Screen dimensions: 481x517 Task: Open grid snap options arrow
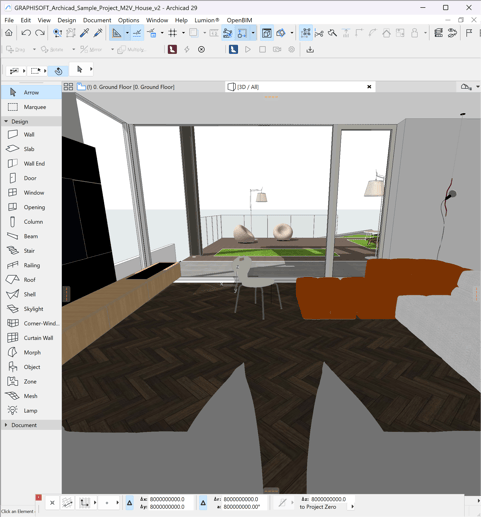183,33
